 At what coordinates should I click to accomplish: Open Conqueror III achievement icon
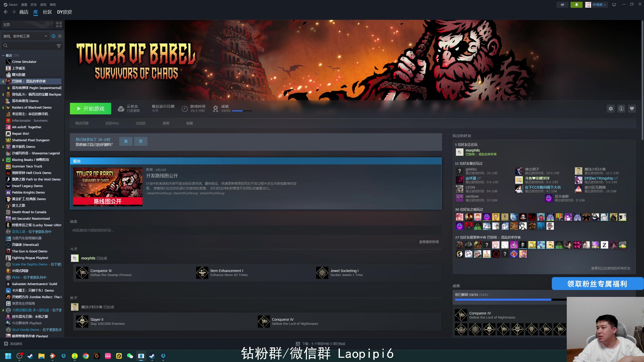[x=82, y=273]
